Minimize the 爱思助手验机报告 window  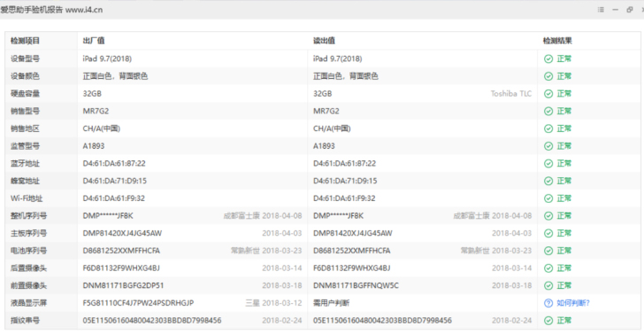click(x=616, y=10)
